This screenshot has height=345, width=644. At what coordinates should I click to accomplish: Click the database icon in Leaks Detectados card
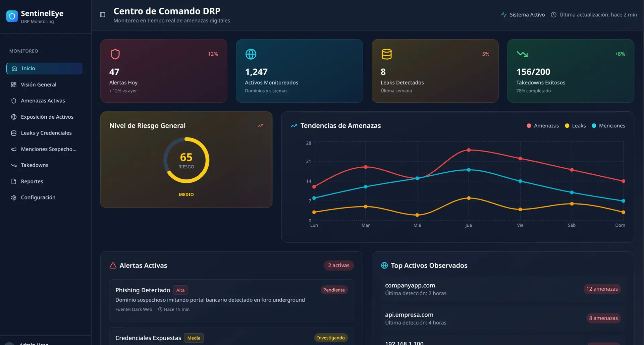click(x=386, y=54)
